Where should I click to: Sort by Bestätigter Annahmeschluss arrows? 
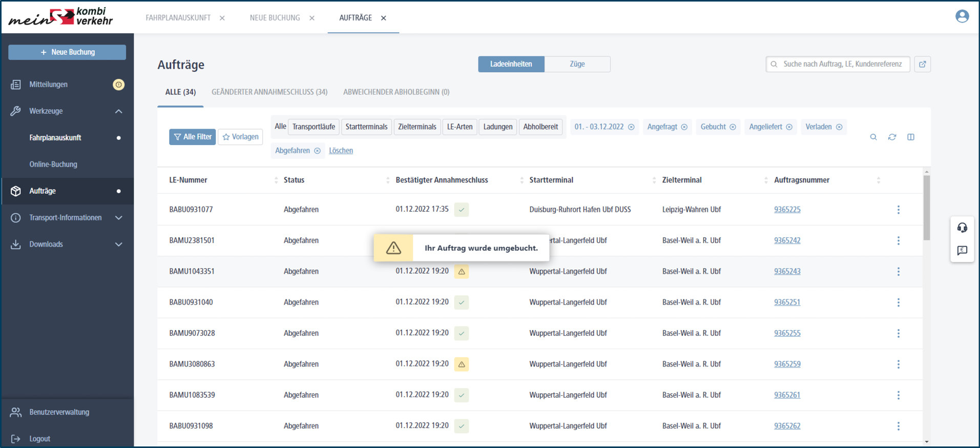(522, 180)
